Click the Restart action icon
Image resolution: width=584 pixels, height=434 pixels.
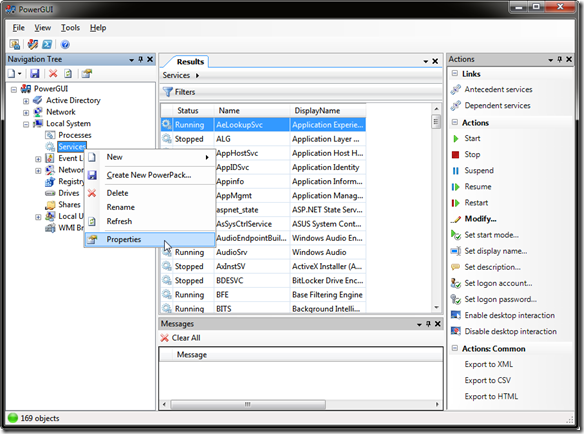(x=456, y=203)
